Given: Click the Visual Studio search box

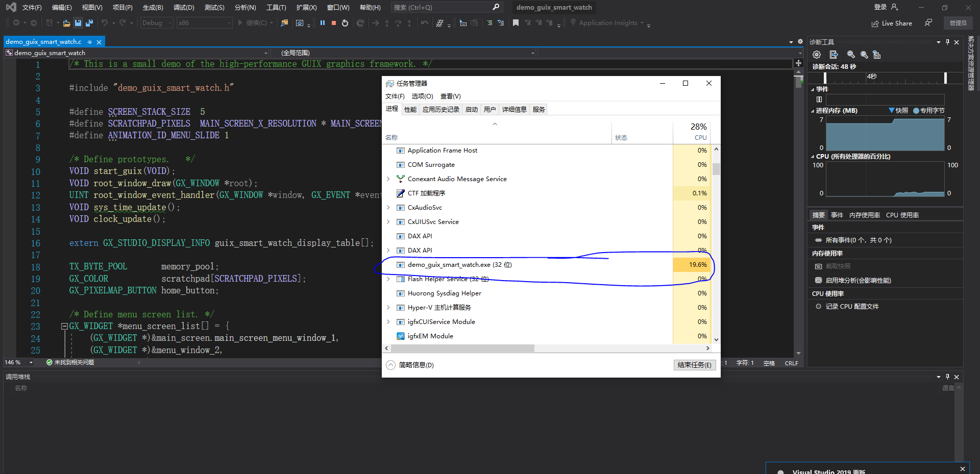Looking at the screenshot, I should point(447,7).
